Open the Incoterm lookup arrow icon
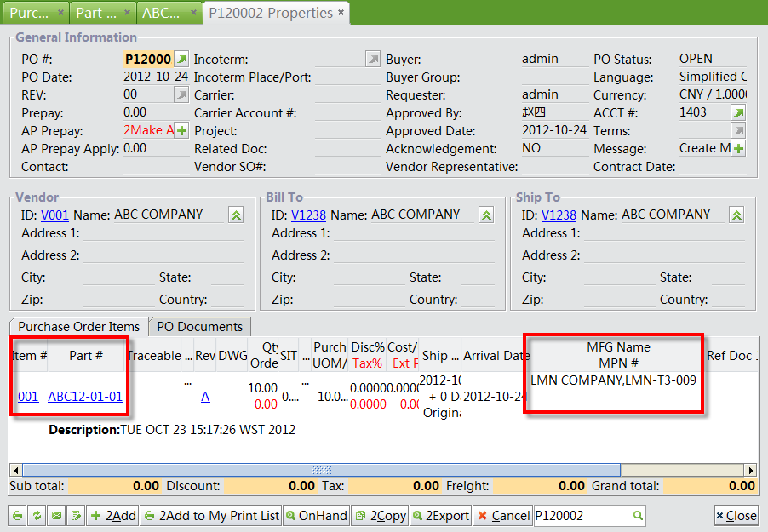768x532 pixels. (x=371, y=60)
